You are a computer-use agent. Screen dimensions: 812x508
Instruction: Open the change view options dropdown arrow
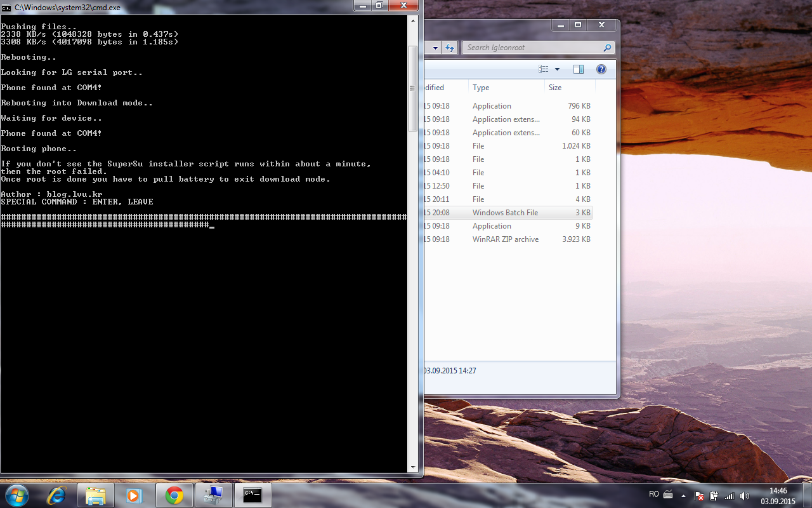tap(558, 69)
